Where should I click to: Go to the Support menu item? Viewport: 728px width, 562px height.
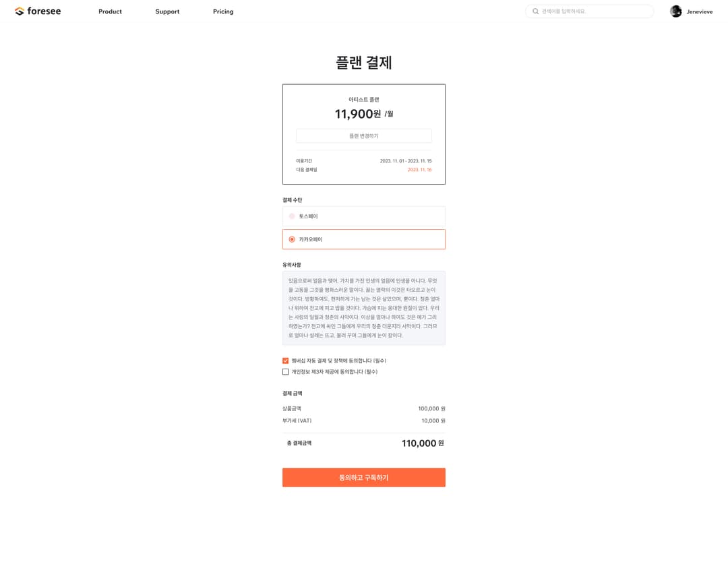(x=167, y=11)
